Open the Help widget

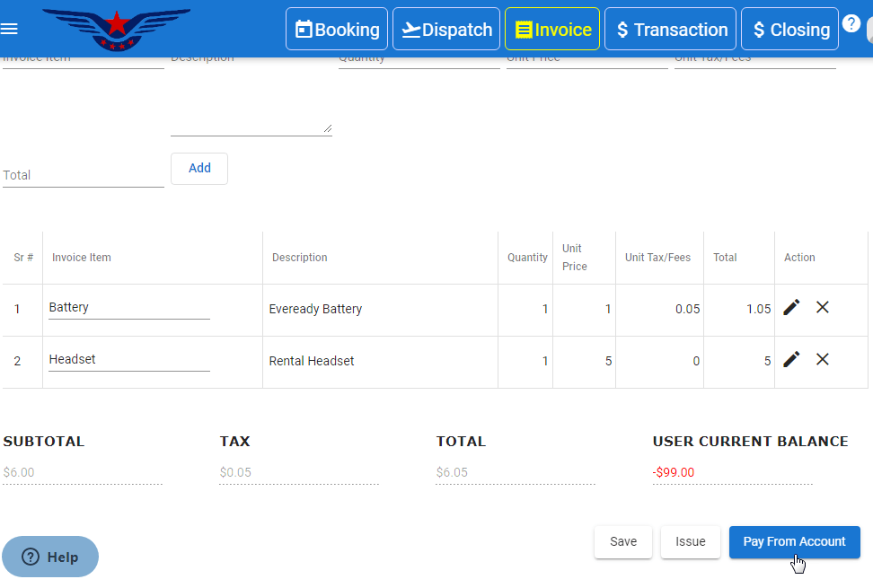point(50,557)
